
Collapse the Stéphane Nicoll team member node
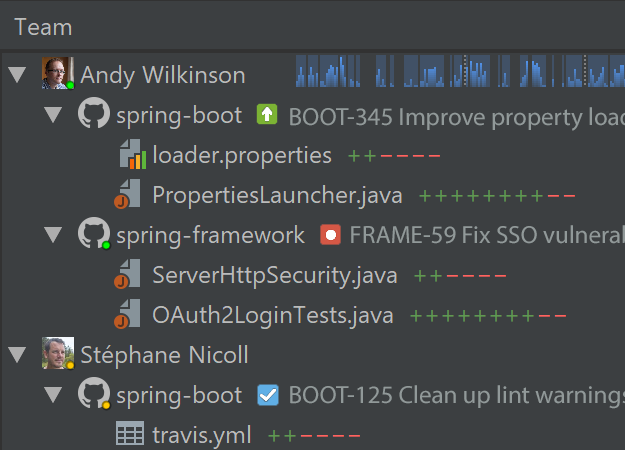(x=17, y=354)
